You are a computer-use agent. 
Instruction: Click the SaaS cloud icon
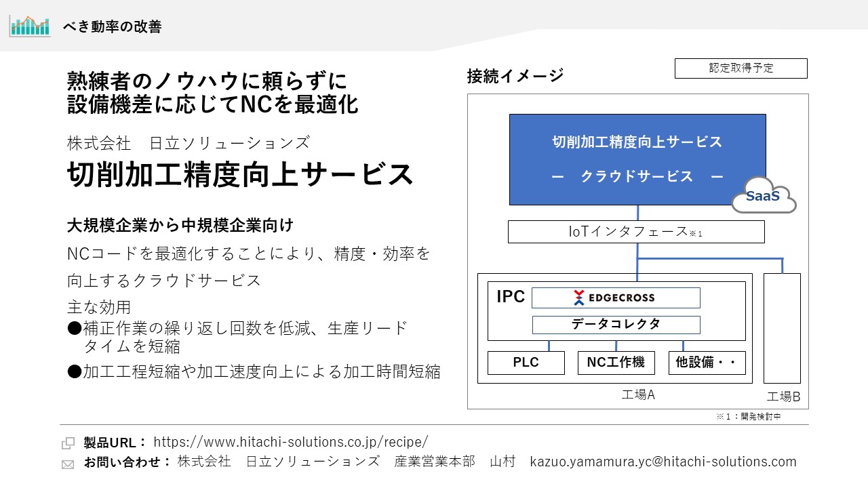[764, 195]
